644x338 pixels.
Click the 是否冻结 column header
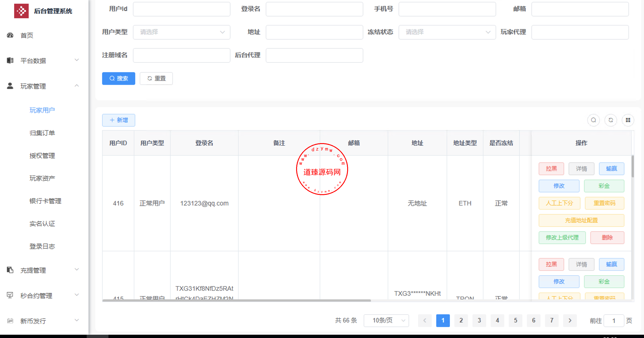(501, 143)
